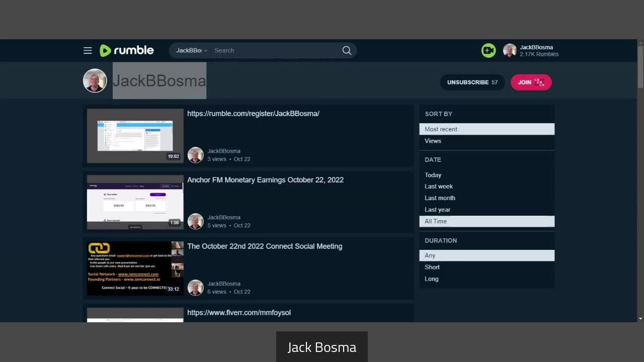The height and width of the screenshot is (362, 644).
Task: Open the hamburger navigation menu
Action: click(88, 50)
